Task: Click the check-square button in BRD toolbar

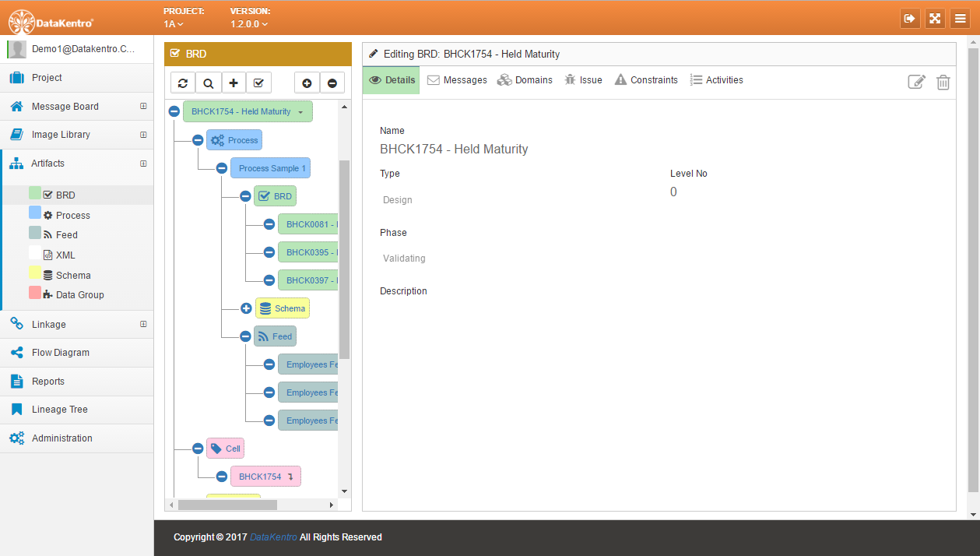Action: click(x=258, y=83)
